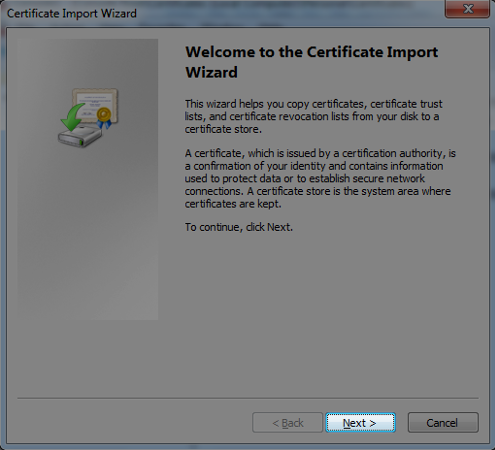
Task: Click the Next > button
Action: point(360,422)
